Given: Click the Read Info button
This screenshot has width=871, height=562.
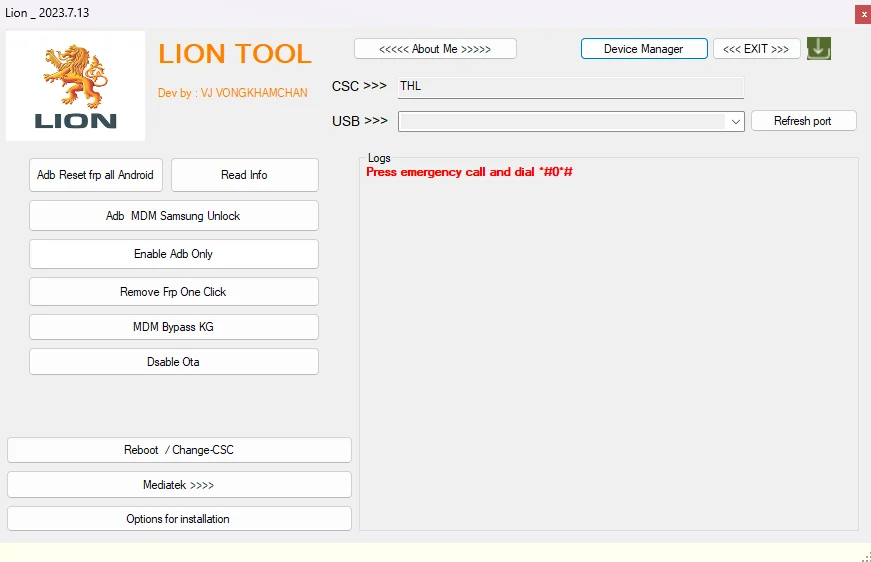Looking at the screenshot, I should [x=244, y=175].
